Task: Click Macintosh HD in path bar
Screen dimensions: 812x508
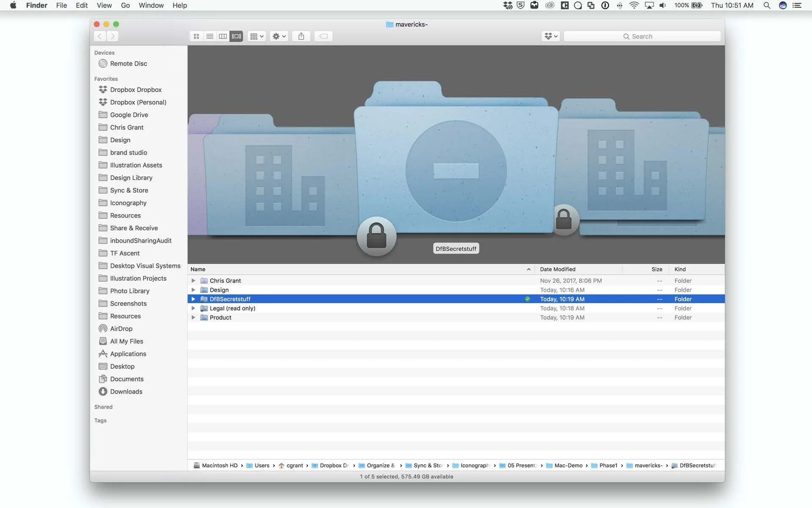Action: (x=216, y=465)
